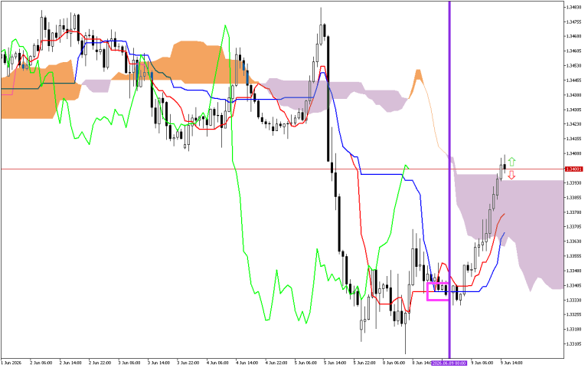Click the '9 Jun 06:00' time axis label

coord(482,363)
